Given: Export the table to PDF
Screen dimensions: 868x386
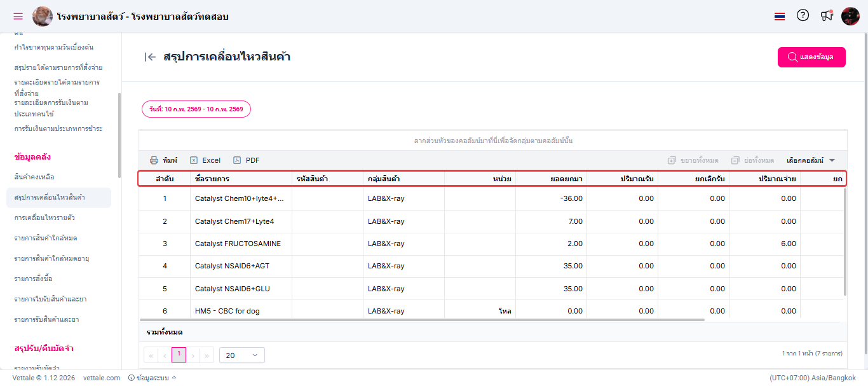Looking at the screenshot, I should tap(247, 160).
